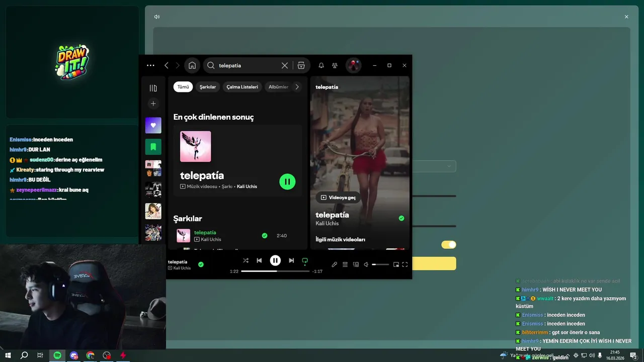
Task: Toggle the saved checkmark in Now Playing view
Action: (x=401, y=218)
